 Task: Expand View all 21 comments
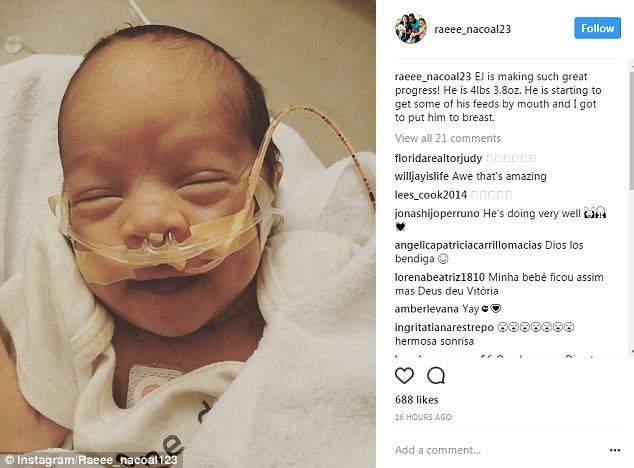448,138
